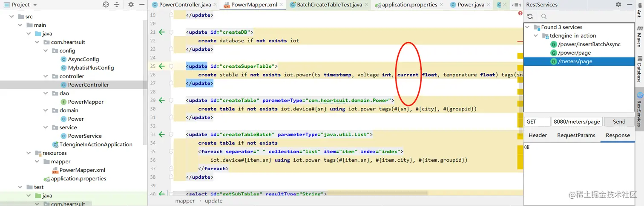This screenshot has width=644, height=206.
Task: Open RestServices panel settings gear
Action: 618,5
